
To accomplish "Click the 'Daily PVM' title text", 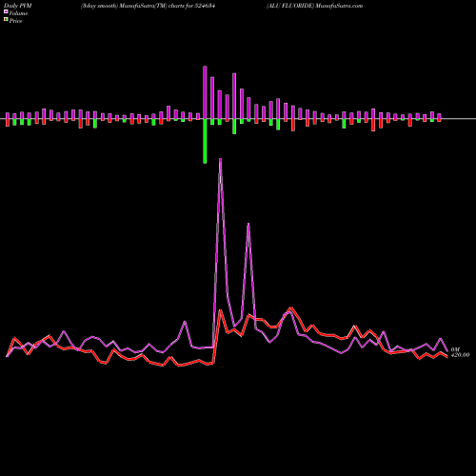I will 18,6.
